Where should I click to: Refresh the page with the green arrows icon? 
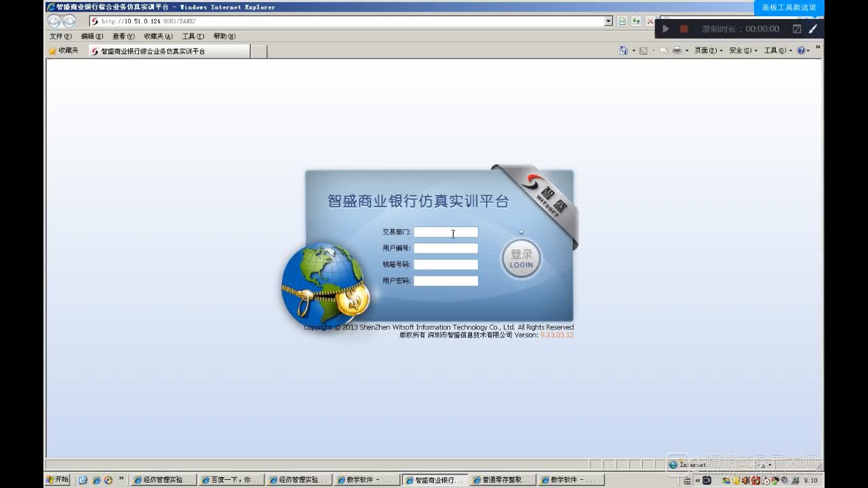coord(636,21)
